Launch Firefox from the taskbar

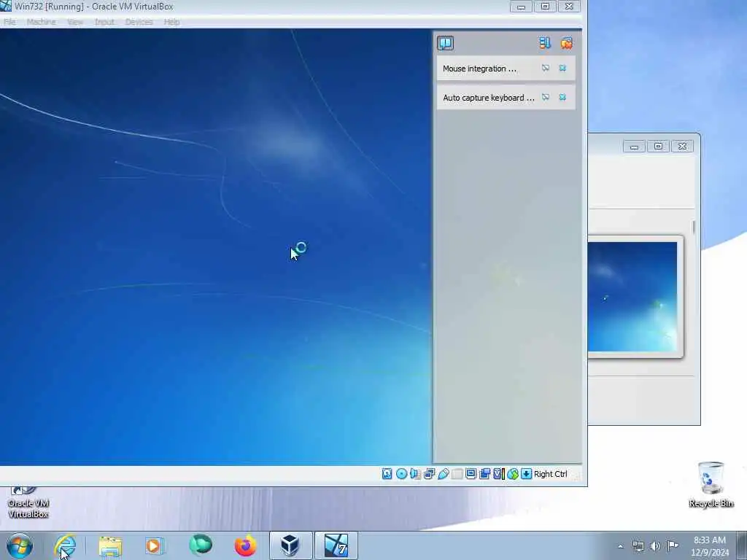click(245, 545)
